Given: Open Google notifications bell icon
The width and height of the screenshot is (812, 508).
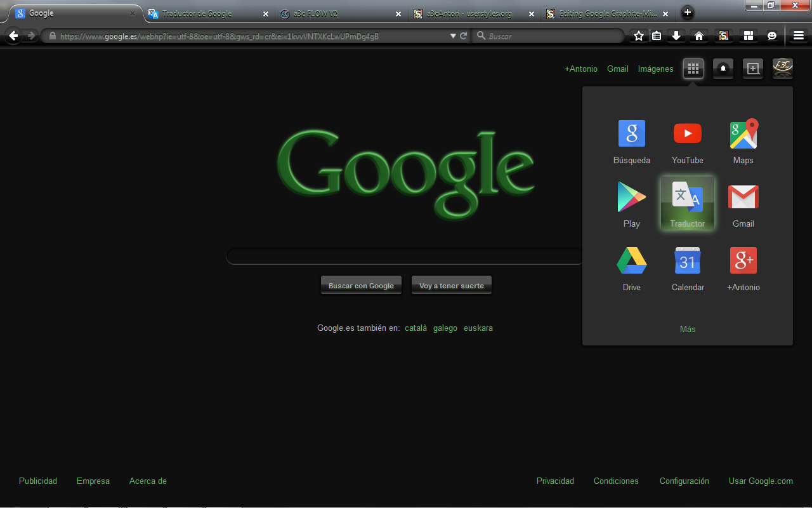Looking at the screenshot, I should coord(723,69).
